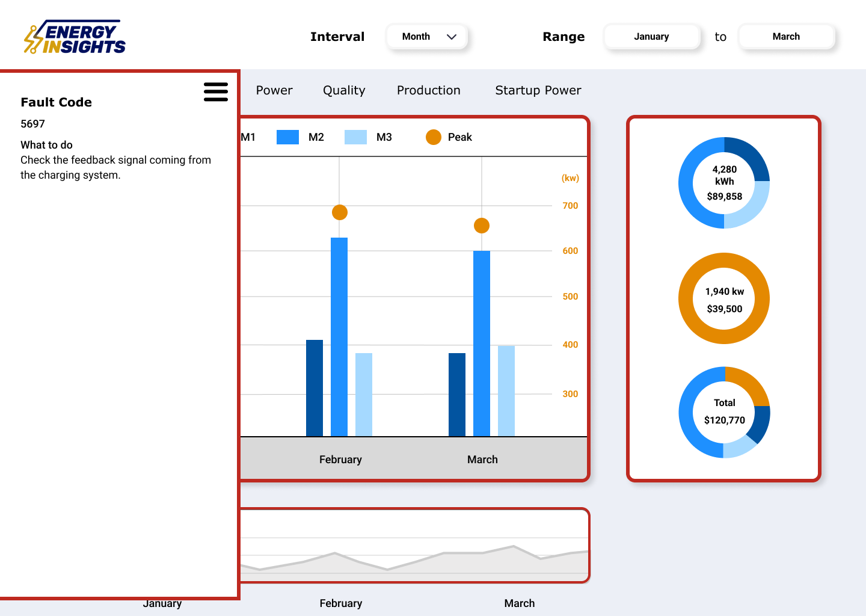The height and width of the screenshot is (616, 866).
Task: Select the March peak marker dot
Action: pyautogui.click(x=482, y=226)
